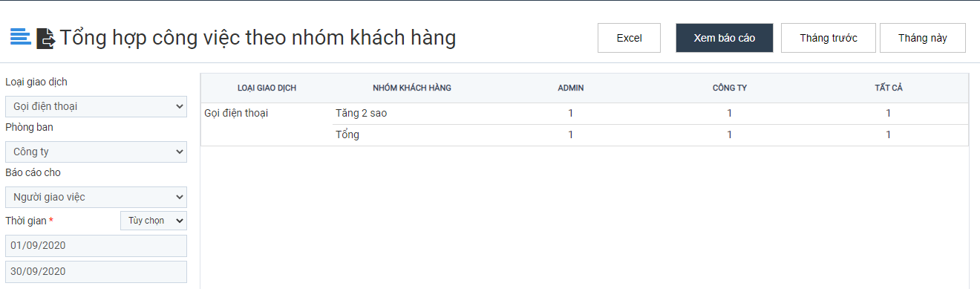This screenshot has width=980, height=289.
Task: Sort by Loại giao dịch column header
Action: [267, 88]
